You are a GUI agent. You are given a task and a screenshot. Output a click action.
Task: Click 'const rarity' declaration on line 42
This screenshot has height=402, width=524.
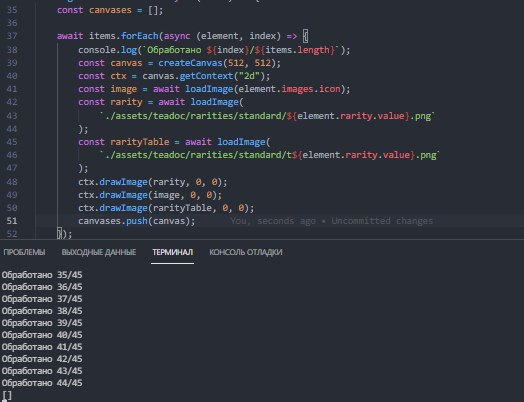(x=110, y=102)
